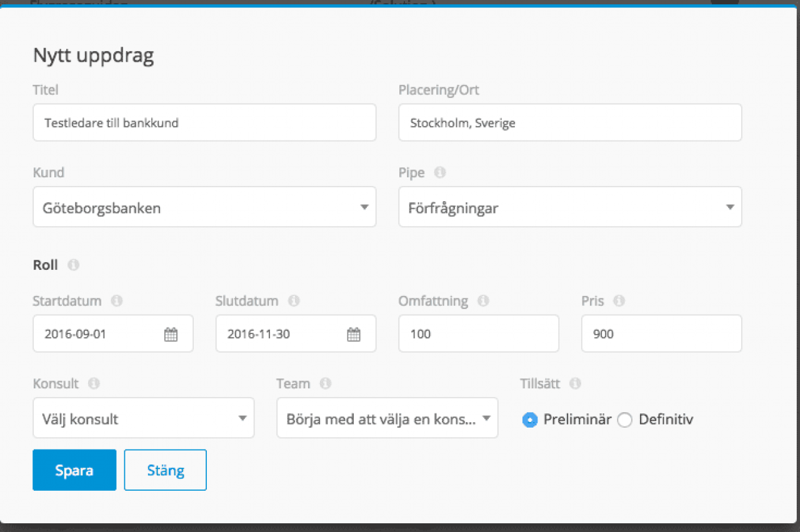800x532 pixels.
Task: Click the info icon next to Pris
Action: pos(619,301)
